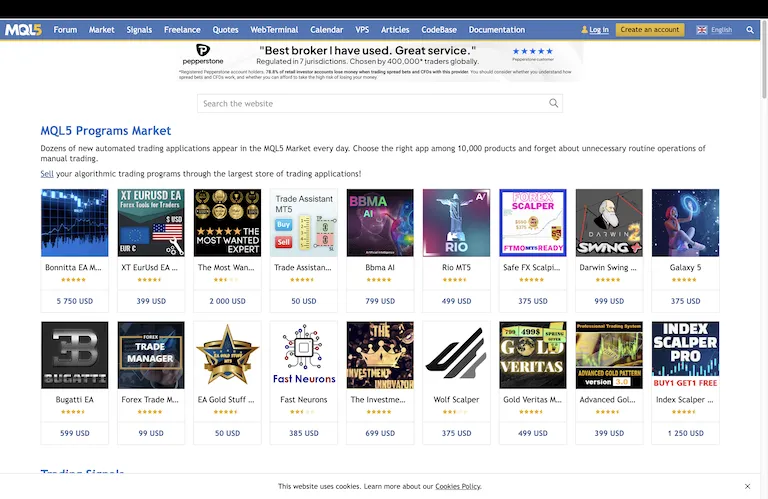
Task: Open the Bugatti EA product icon
Action: (75, 355)
